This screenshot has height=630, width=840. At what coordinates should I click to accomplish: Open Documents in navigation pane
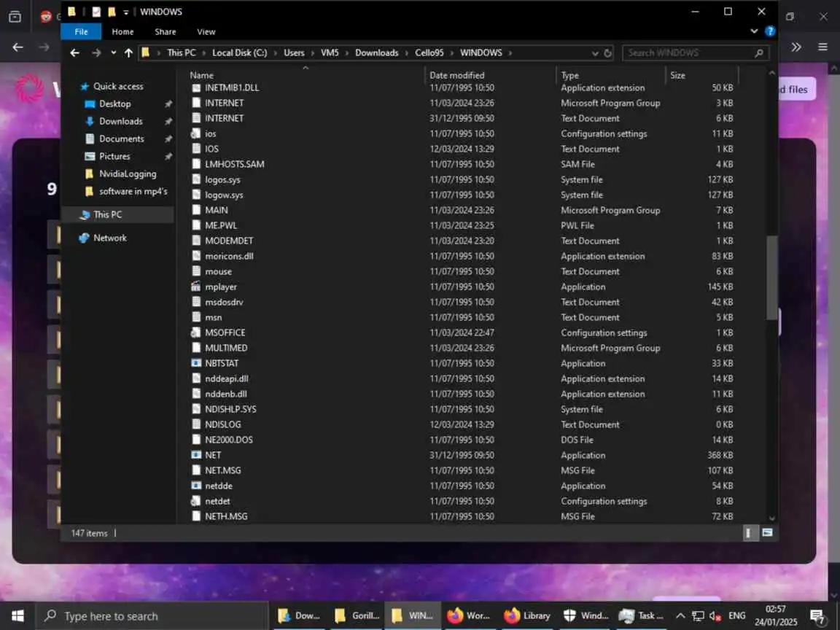121,139
